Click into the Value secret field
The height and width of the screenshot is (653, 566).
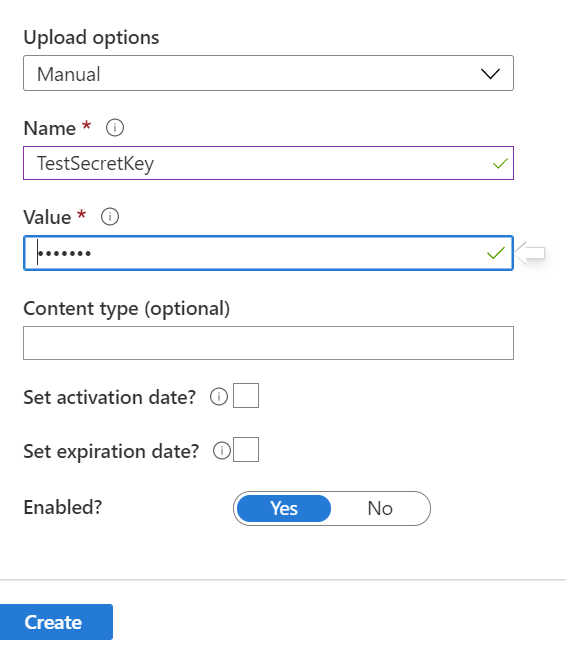[x=268, y=253]
